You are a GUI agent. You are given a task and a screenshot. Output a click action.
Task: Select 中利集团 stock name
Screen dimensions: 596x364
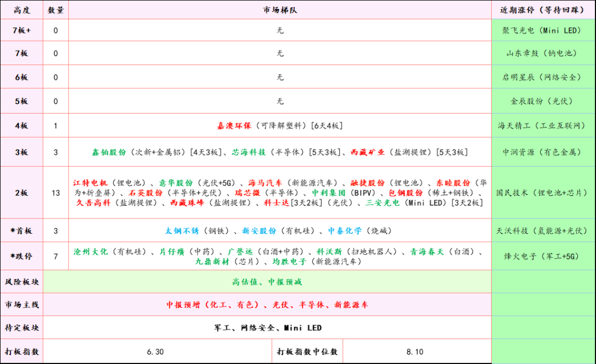[x=329, y=192]
